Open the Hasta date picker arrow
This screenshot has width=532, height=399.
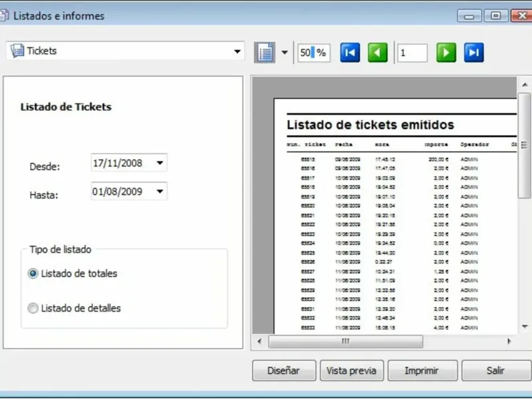(160, 192)
